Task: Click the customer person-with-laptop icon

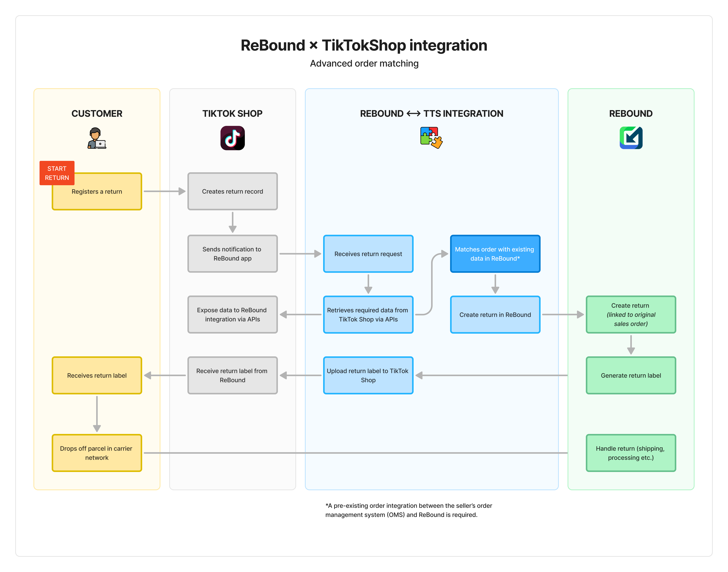Action: [97, 138]
